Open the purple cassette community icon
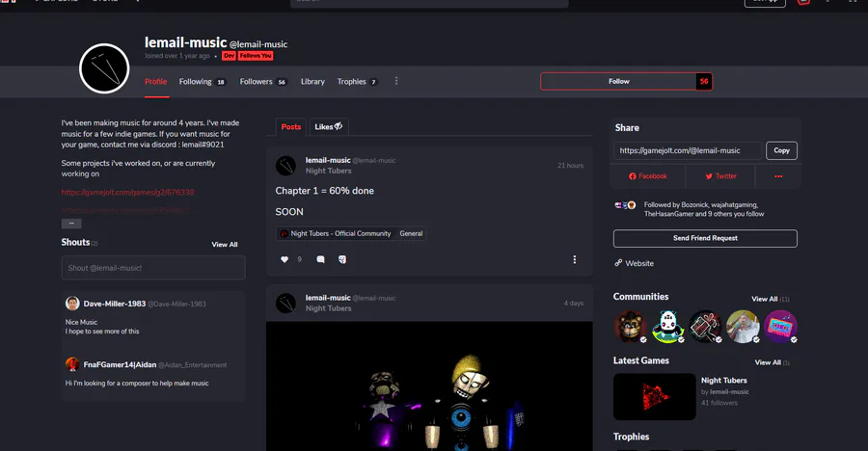Screen dimensions: 868x451 [x=780, y=326]
